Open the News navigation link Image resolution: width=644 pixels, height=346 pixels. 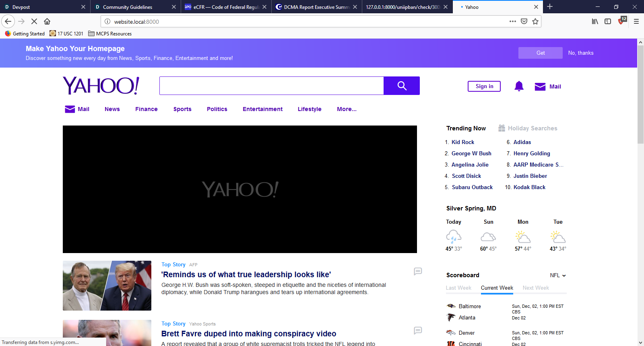coord(112,109)
